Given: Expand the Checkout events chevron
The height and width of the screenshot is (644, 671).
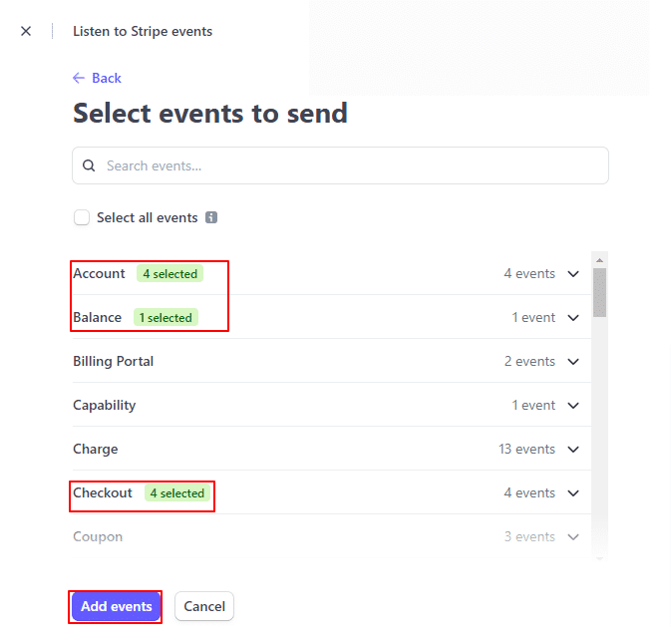Looking at the screenshot, I should click(573, 492).
